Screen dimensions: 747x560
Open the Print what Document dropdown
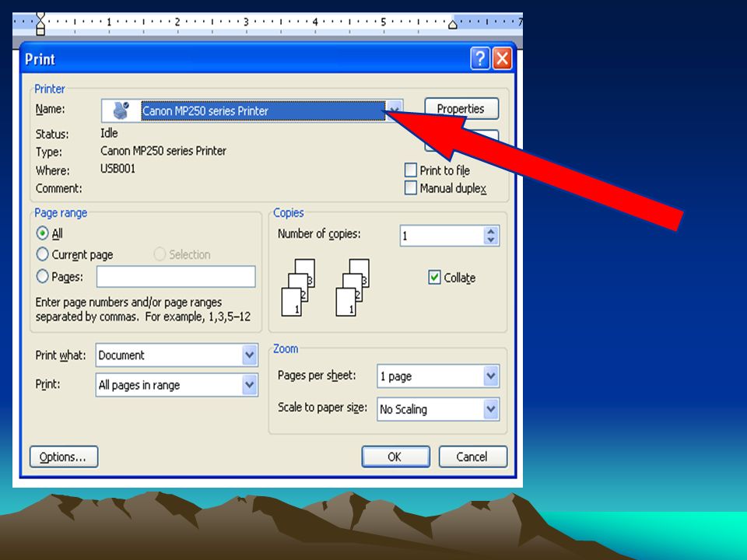pos(177,355)
